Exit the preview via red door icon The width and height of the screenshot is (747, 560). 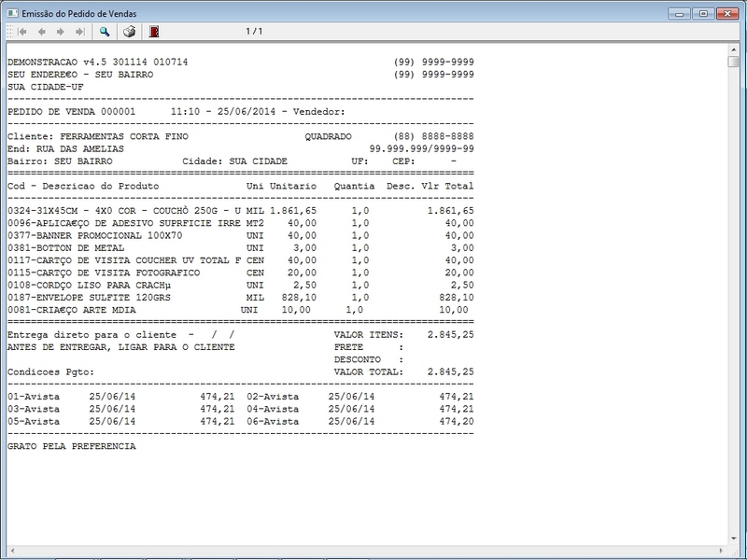[x=154, y=32]
